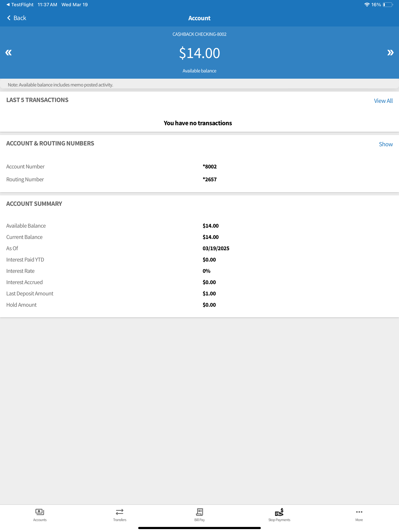
Task: Open the Bill Pay tab
Action: [x=199, y=515]
